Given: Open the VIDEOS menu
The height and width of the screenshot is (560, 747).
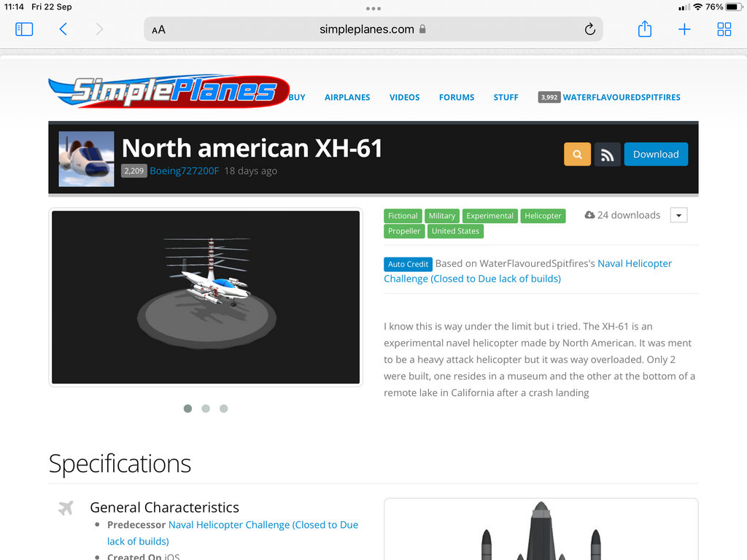Looking at the screenshot, I should (404, 97).
